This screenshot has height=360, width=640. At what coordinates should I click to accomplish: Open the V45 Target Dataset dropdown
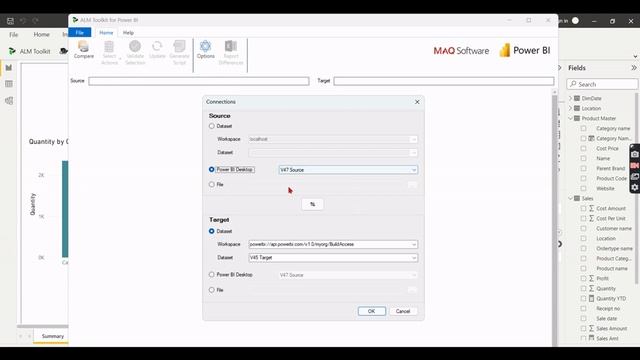[x=333, y=258]
